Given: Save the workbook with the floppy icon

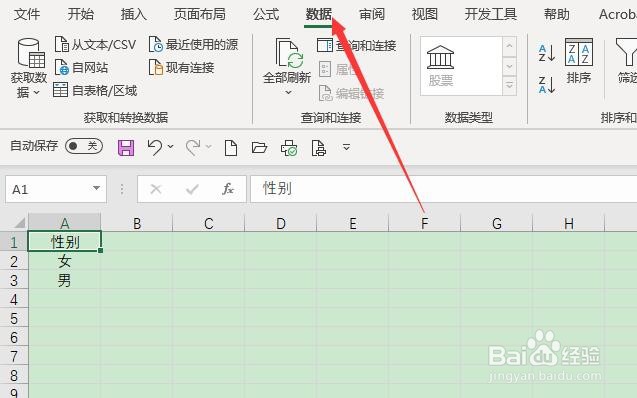Looking at the screenshot, I should pos(126,147).
